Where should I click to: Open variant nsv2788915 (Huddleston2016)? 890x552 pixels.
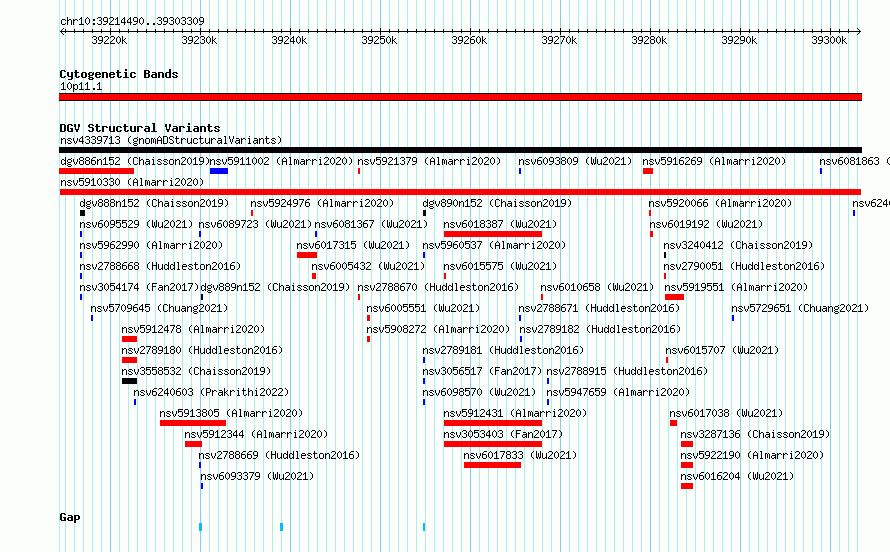pyautogui.click(x=627, y=371)
